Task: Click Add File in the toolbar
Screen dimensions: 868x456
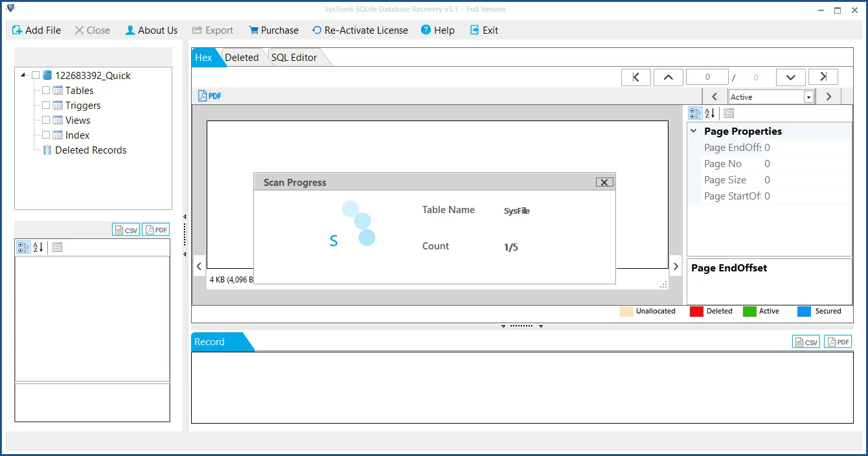Action: pos(36,30)
